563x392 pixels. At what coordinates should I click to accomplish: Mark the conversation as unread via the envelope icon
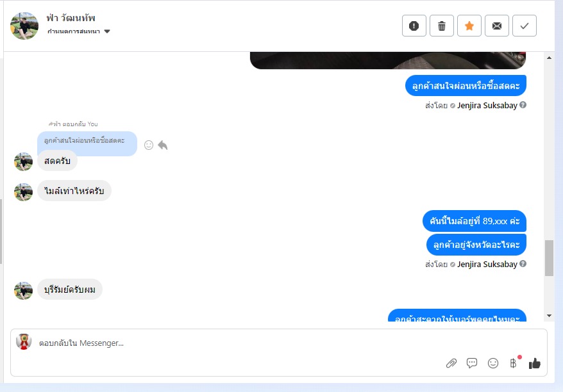[497, 26]
